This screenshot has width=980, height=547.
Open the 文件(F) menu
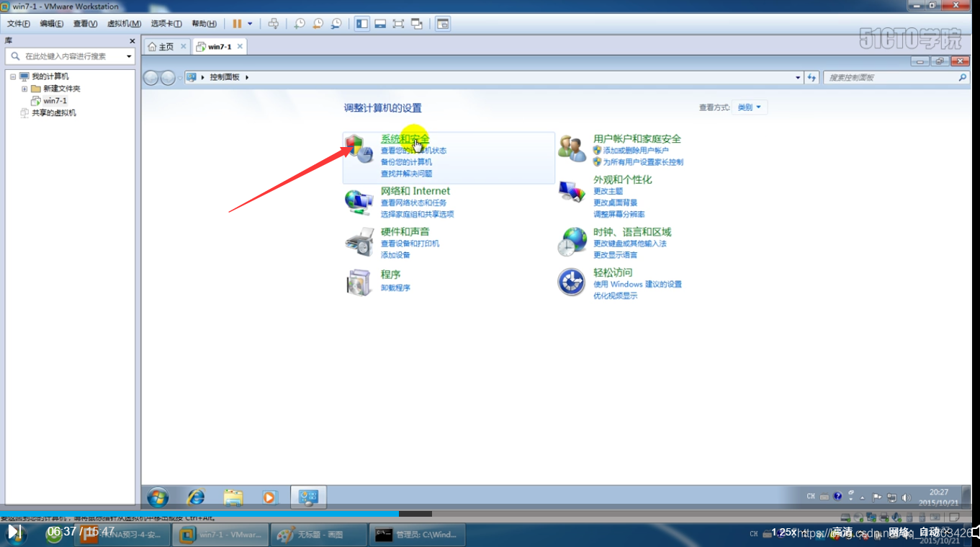[x=19, y=24]
